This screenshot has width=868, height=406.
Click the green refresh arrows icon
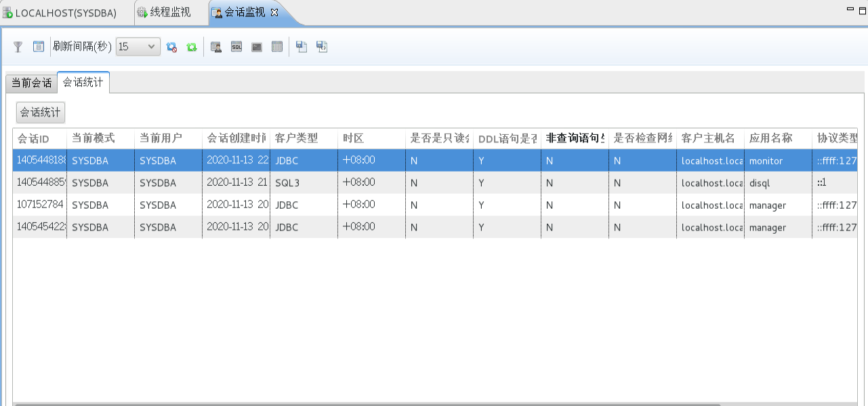click(x=192, y=47)
